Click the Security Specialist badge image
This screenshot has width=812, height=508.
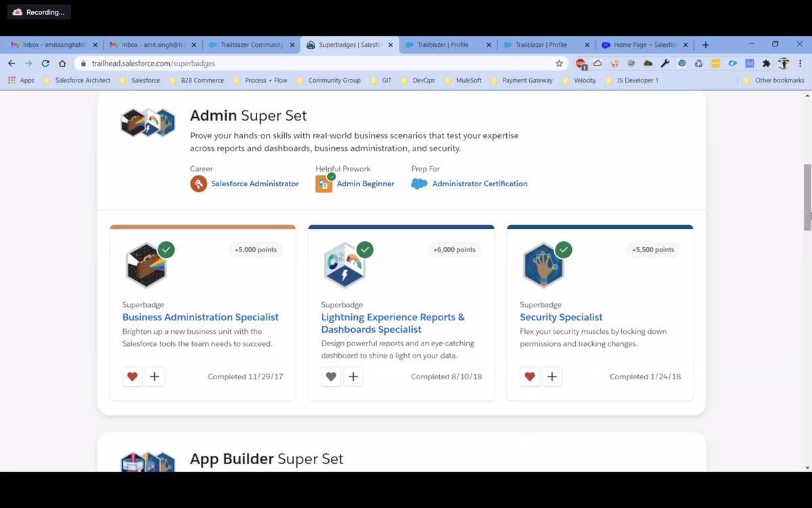pos(543,265)
